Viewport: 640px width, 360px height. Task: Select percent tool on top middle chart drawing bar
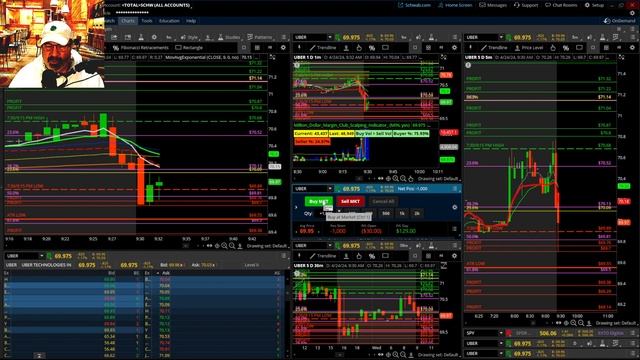pos(372,48)
